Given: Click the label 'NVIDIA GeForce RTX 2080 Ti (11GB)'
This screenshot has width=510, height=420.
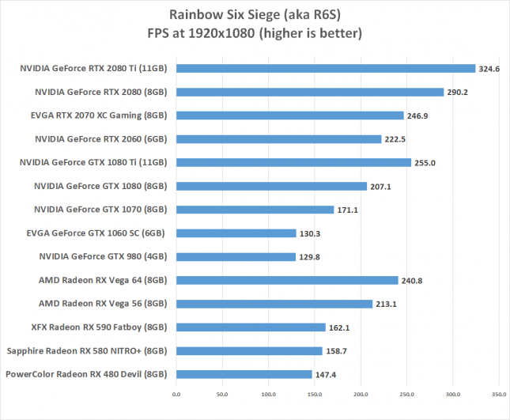Looking at the screenshot, I should 93,69.
